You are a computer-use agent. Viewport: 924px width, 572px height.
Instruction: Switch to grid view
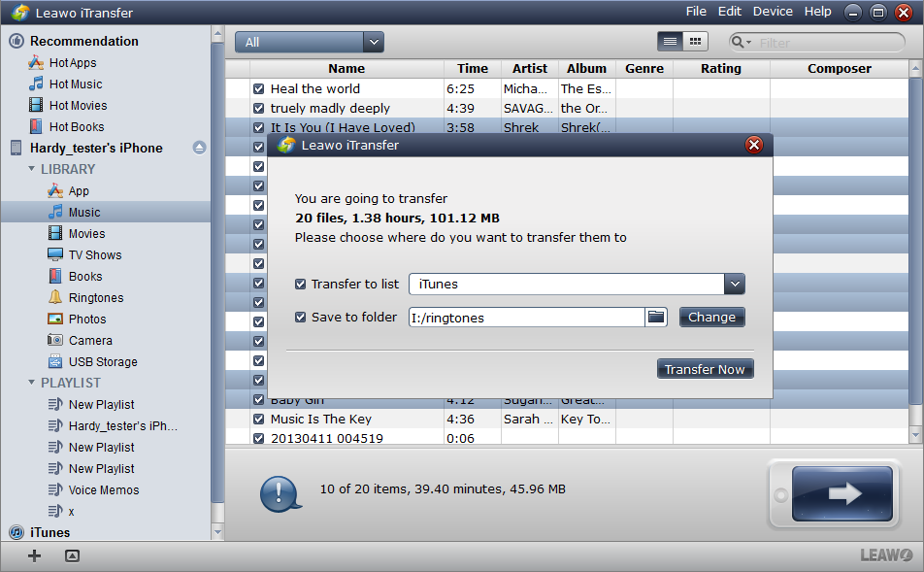pyautogui.click(x=695, y=42)
